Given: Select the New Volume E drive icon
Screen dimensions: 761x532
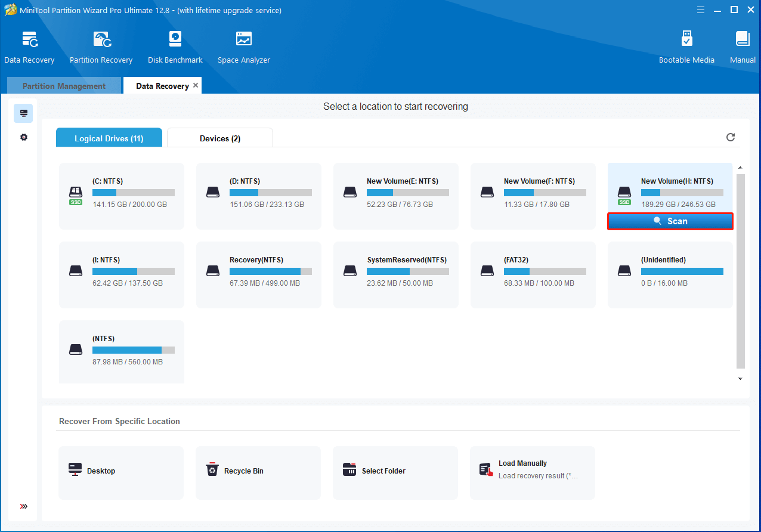Looking at the screenshot, I should 350,193.
